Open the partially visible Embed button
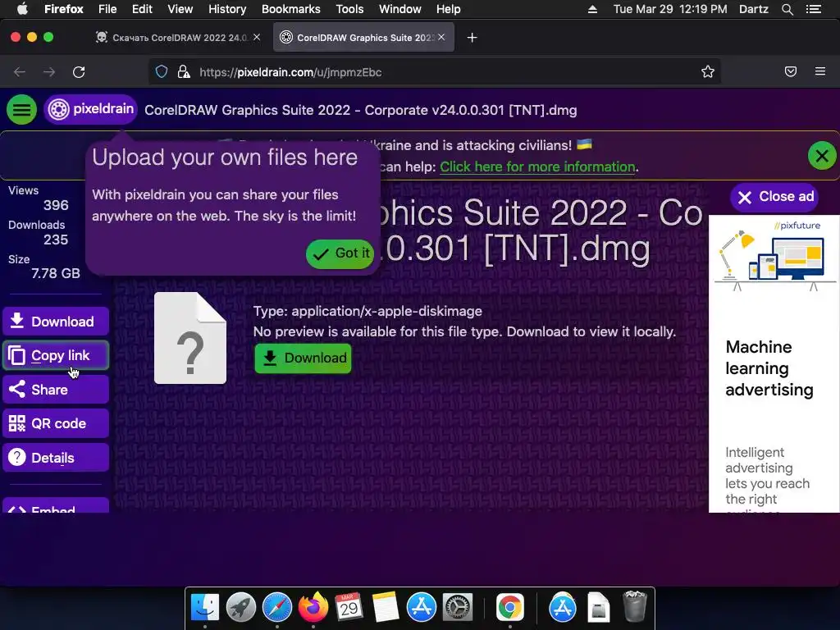 [x=56, y=505]
